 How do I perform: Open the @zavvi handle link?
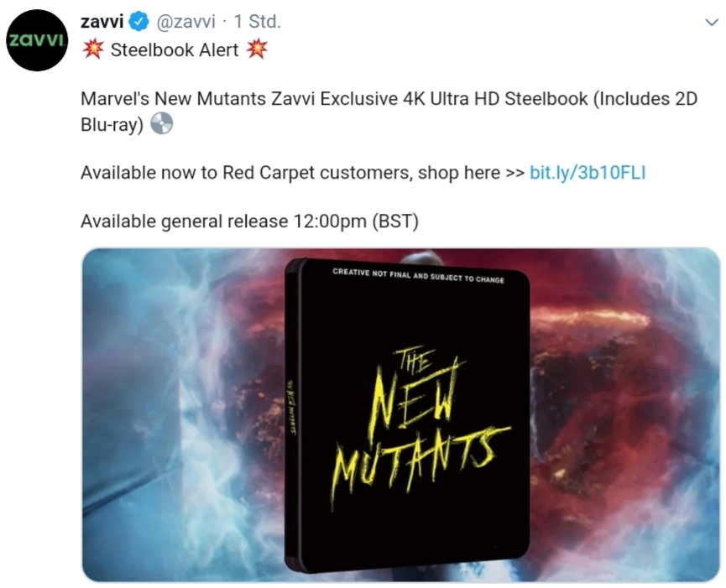coord(186,21)
